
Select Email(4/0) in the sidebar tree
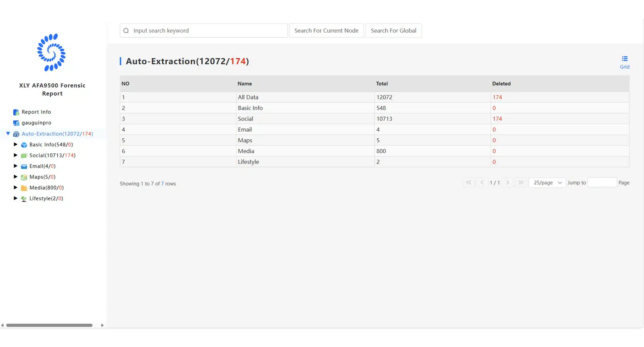click(42, 166)
